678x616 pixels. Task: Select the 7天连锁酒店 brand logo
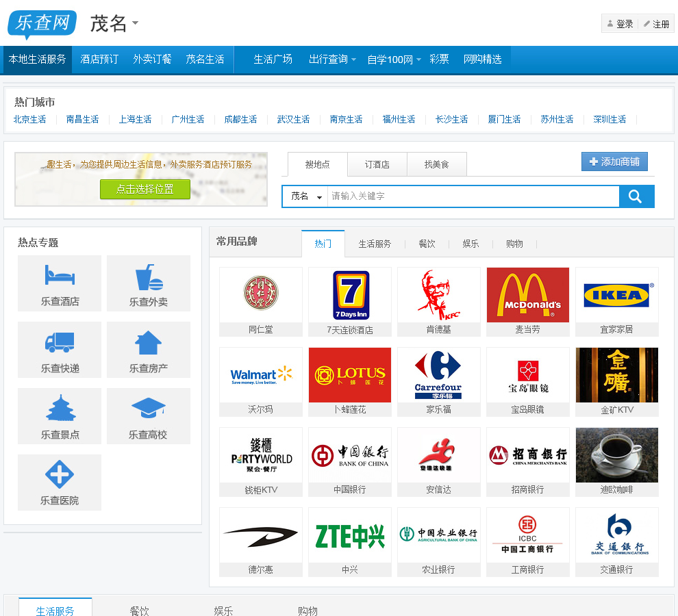click(x=350, y=295)
